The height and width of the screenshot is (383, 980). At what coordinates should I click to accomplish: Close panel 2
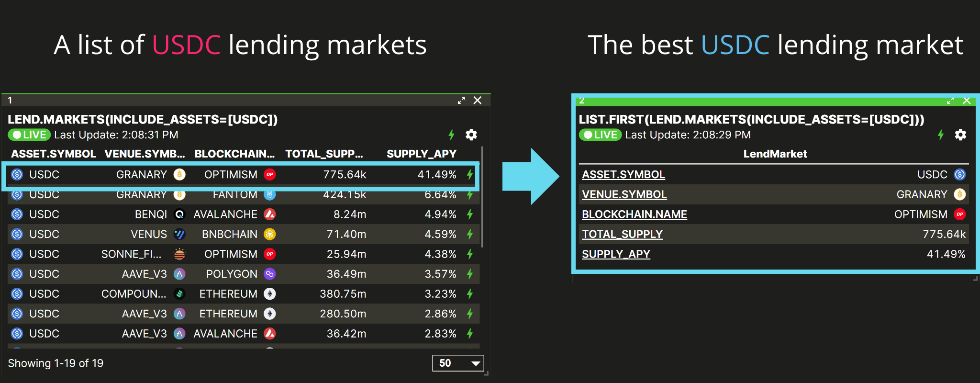967,101
